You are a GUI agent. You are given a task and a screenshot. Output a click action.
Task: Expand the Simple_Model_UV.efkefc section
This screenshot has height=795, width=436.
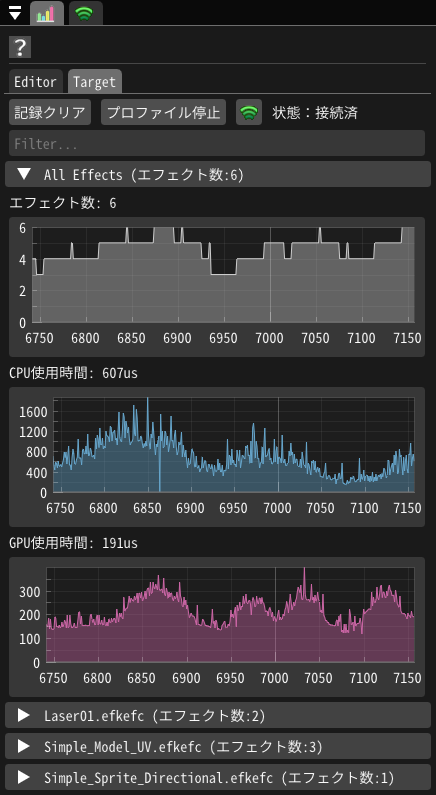click(218, 746)
